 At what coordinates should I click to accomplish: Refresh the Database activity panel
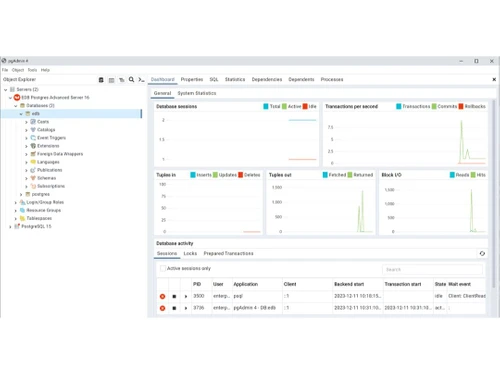click(482, 253)
